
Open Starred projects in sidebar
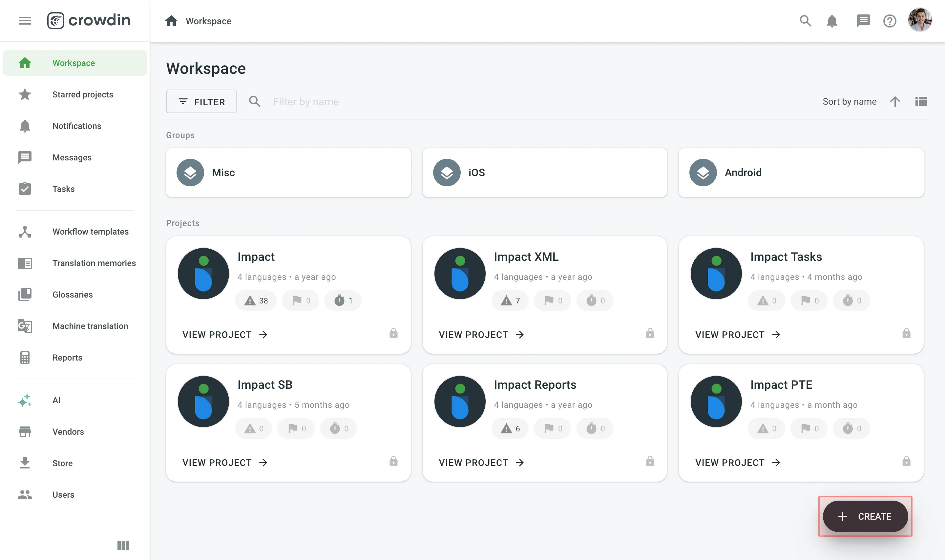click(x=83, y=94)
